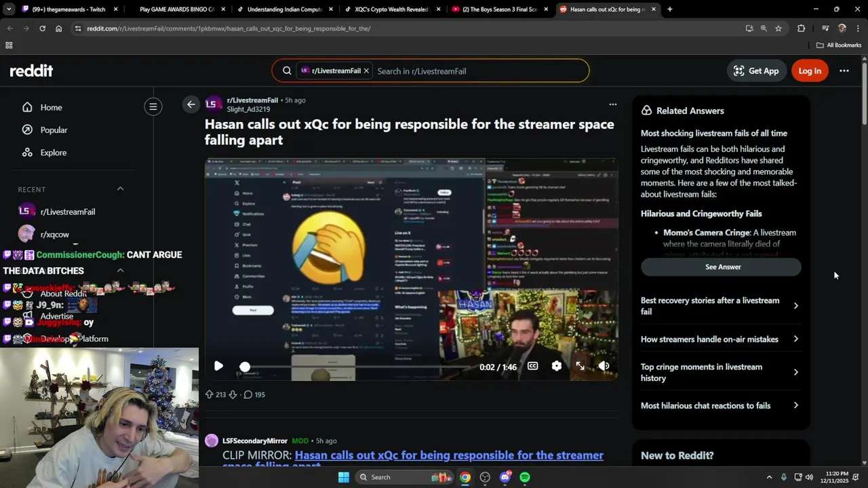Open Spotify from the taskbar

[x=525, y=477]
